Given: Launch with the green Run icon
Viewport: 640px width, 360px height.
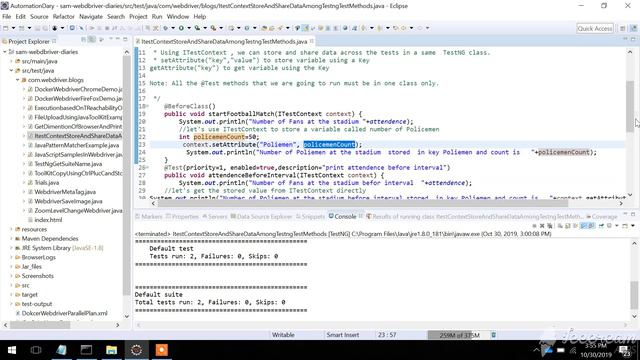Looking at the screenshot, I should point(181,28).
